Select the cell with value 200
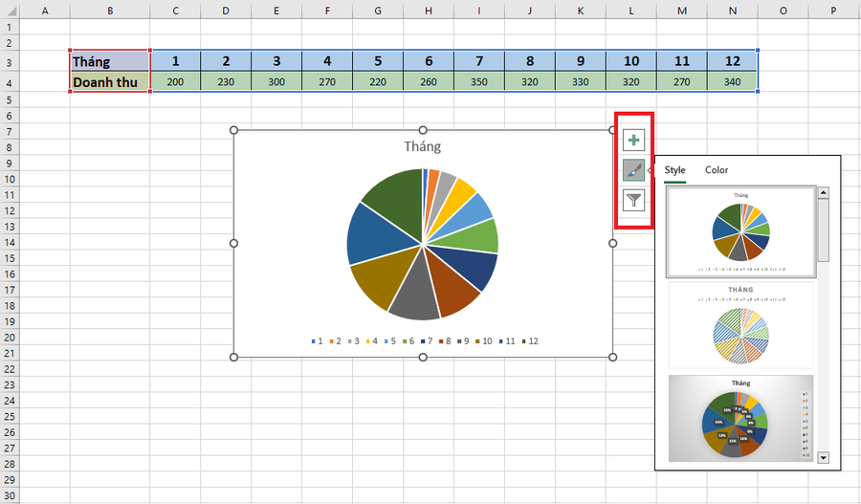861x504 pixels. (175, 82)
